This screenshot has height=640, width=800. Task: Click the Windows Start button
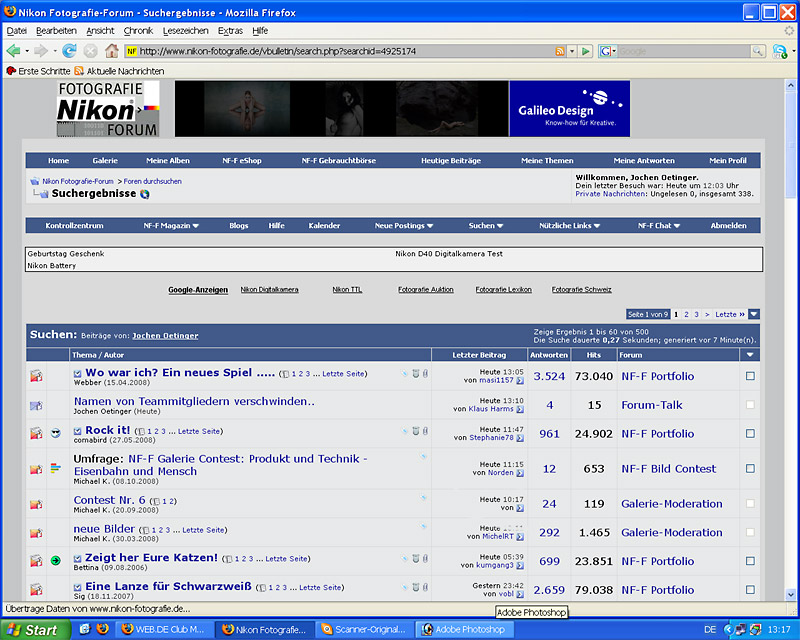tap(34, 630)
